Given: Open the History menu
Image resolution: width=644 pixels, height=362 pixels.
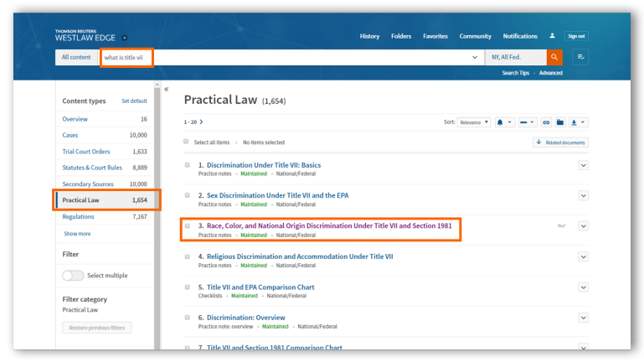Looking at the screenshot, I should (369, 36).
